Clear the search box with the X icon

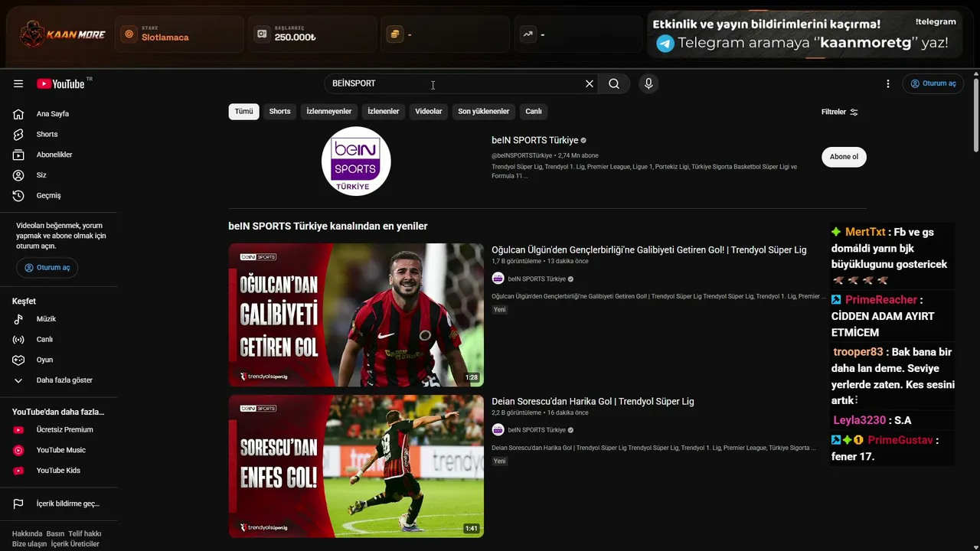[x=590, y=84]
